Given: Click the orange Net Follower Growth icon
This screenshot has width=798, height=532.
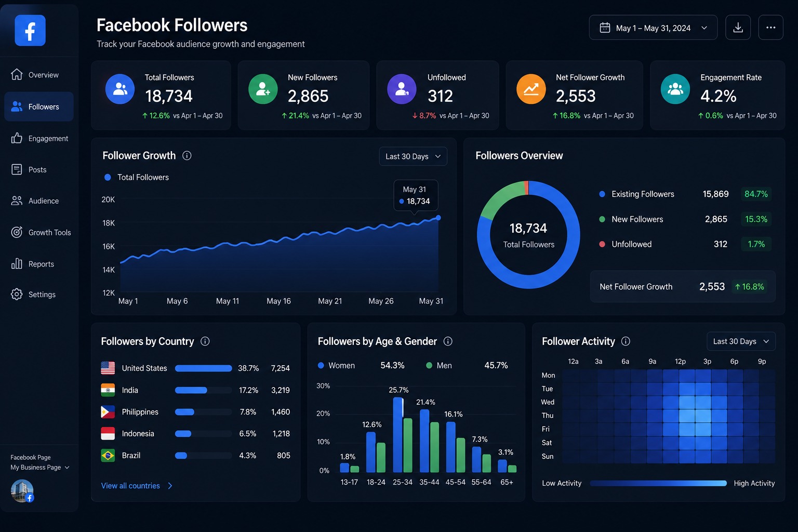Looking at the screenshot, I should pyautogui.click(x=531, y=89).
